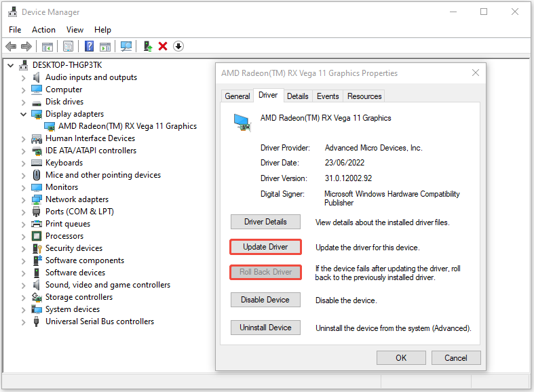
Task: Click the Back arrow in the toolbar
Action: [x=11, y=46]
